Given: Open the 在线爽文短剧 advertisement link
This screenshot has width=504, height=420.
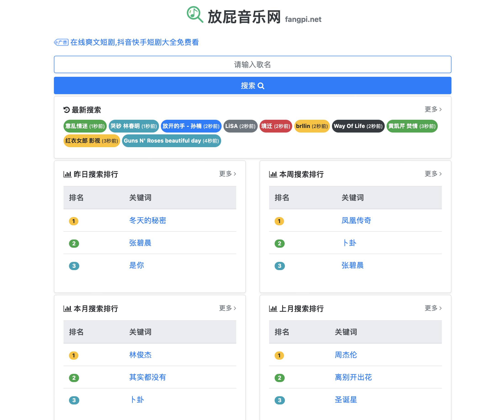Looking at the screenshot, I should [134, 43].
